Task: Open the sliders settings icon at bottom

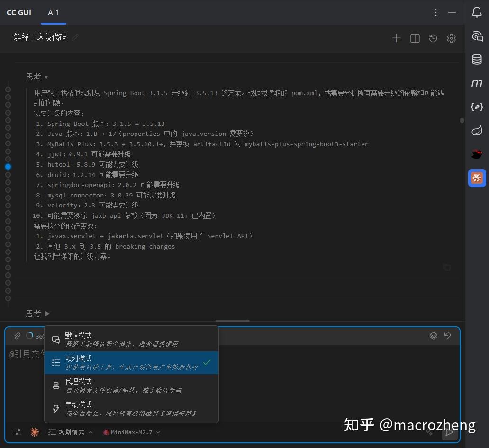Action: pyautogui.click(x=18, y=432)
